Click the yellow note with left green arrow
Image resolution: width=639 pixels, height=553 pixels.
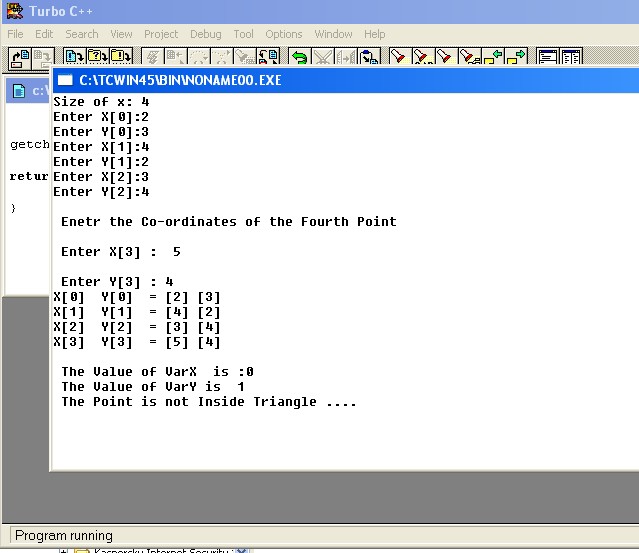tap(492, 58)
